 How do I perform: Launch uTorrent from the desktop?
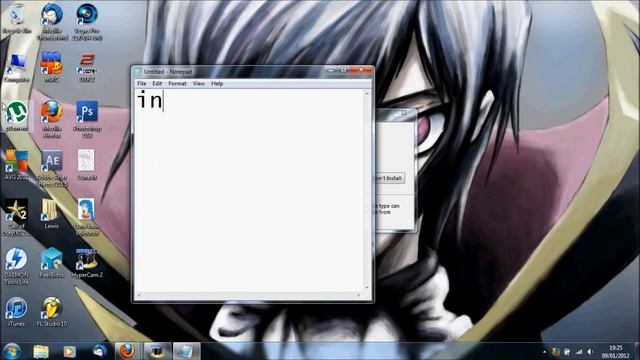pyautogui.click(x=17, y=116)
